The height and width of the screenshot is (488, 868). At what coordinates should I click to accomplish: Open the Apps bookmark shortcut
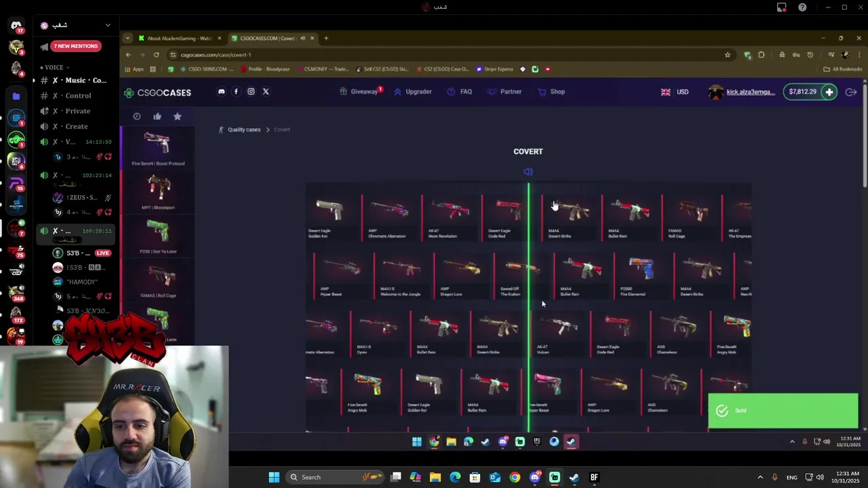point(134,69)
